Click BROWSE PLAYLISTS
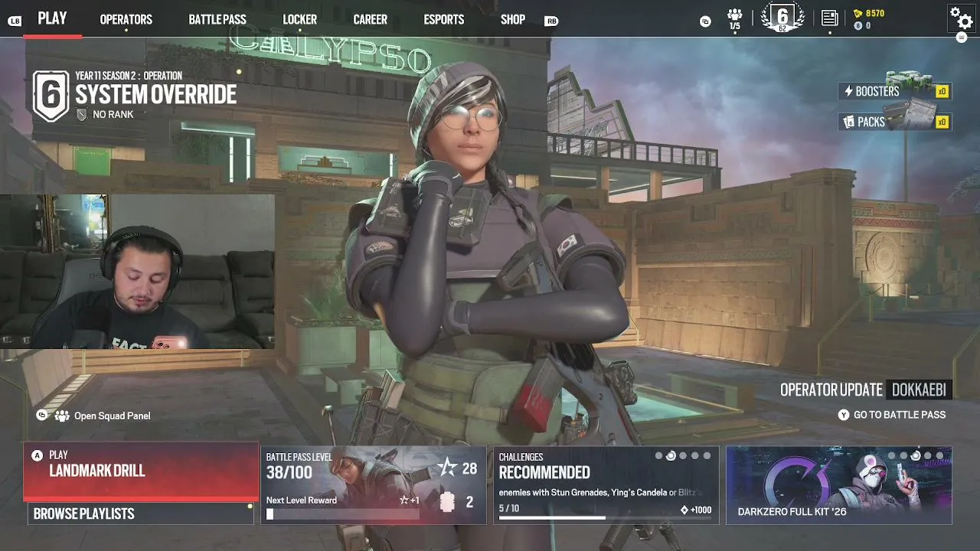The height and width of the screenshot is (551, 980). [x=141, y=514]
